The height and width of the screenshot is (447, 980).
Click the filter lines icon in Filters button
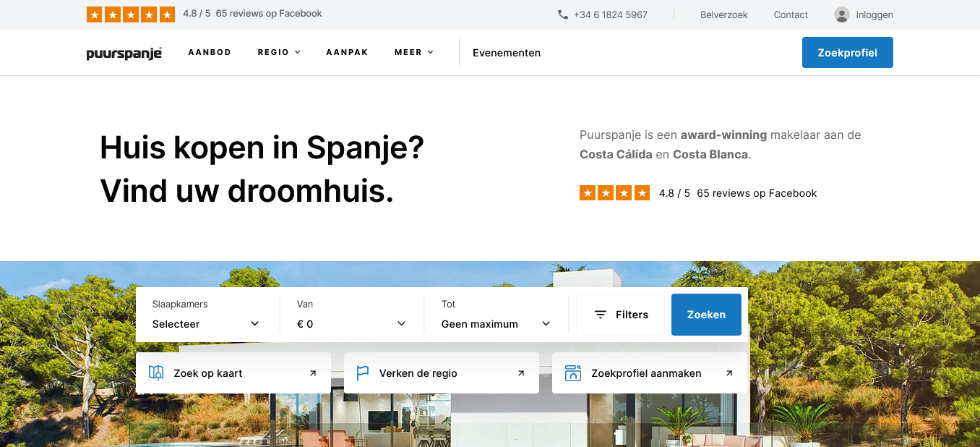600,315
